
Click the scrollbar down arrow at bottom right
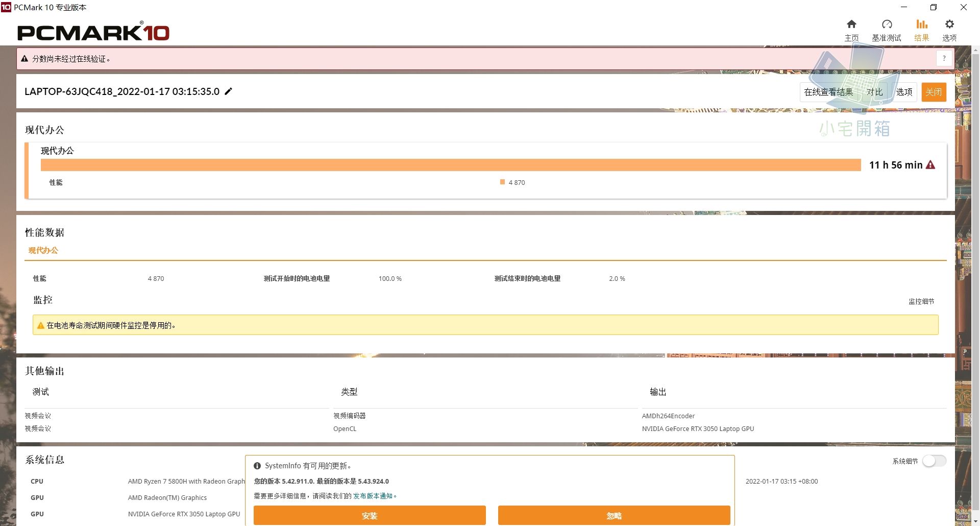975,521
